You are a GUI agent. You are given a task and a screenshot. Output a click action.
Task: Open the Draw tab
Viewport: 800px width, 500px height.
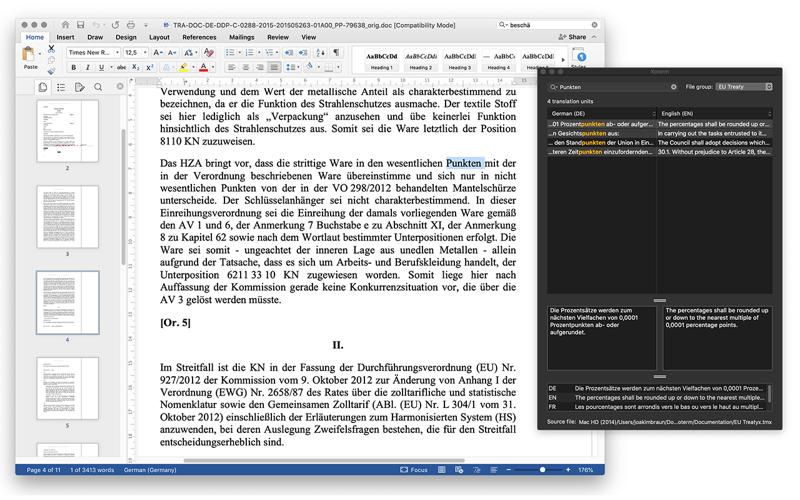click(x=95, y=37)
